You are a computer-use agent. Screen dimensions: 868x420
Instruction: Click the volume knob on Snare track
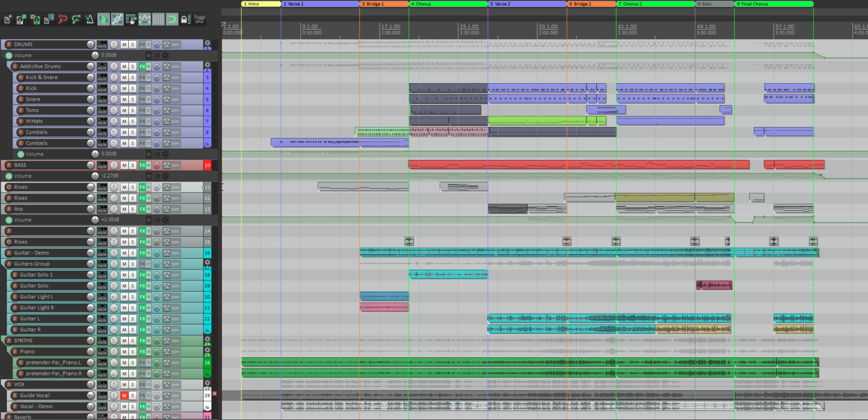[90, 99]
